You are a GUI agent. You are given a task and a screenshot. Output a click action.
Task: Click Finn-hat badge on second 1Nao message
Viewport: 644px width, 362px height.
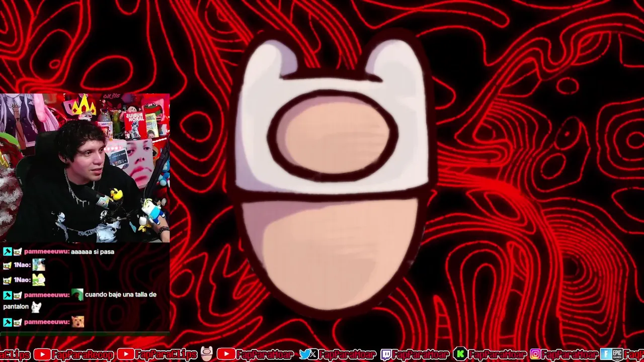[7, 280]
